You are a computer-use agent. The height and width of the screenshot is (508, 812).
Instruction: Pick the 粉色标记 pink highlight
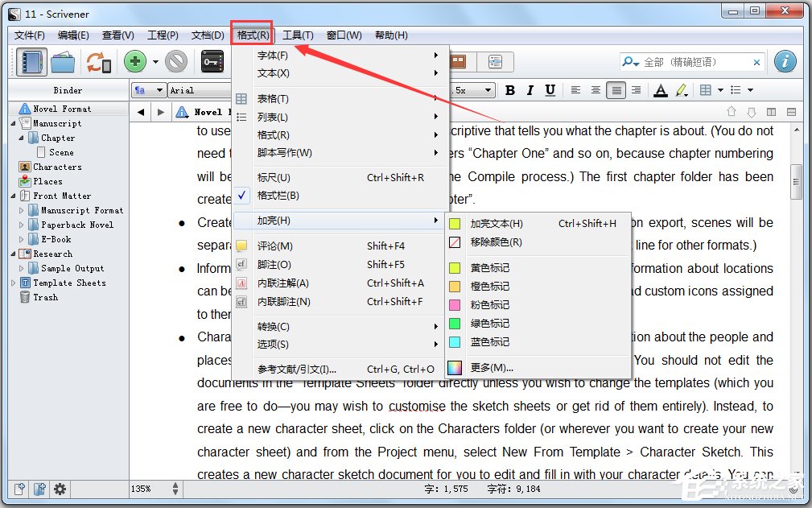pyautogui.click(x=538, y=305)
